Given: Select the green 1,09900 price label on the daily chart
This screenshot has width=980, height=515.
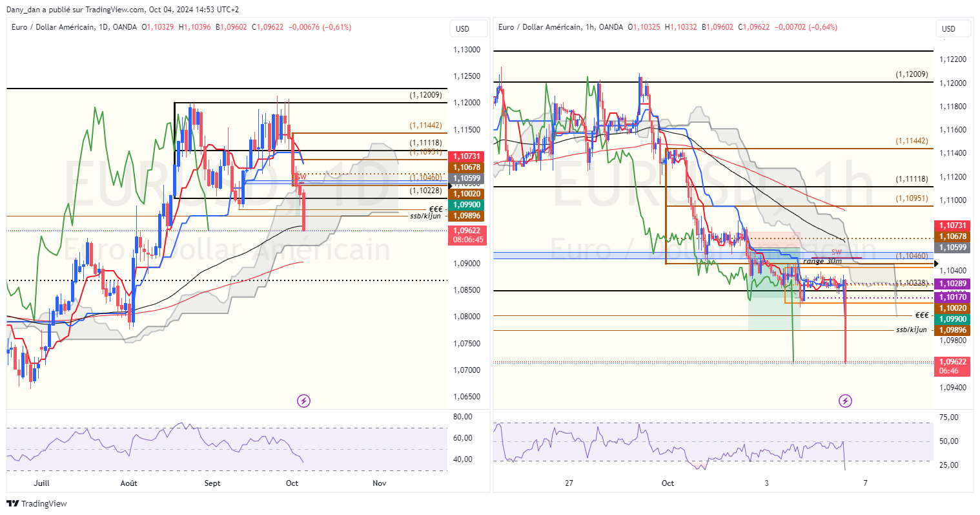Looking at the screenshot, I should [x=467, y=205].
